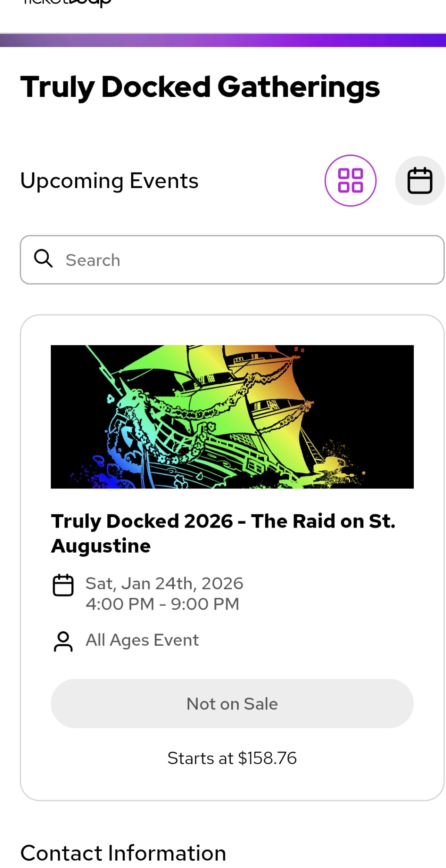This screenshot has width=446, height=868.
Task: Click the TicketLeap logo at top
Action: pos(67,3)
